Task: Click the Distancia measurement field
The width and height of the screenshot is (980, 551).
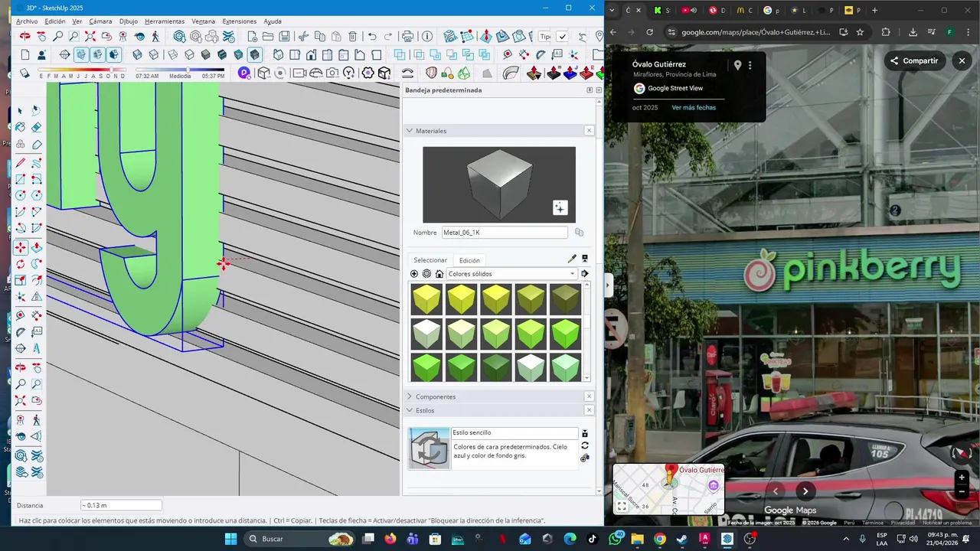Action: 121,505
